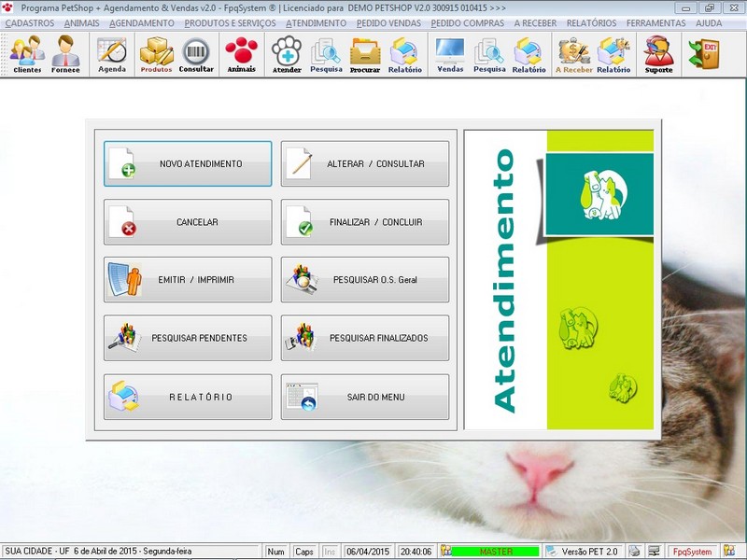Click the teal pet logo thumbnail
The image size is (747, 560).
(x=599, y=194)
